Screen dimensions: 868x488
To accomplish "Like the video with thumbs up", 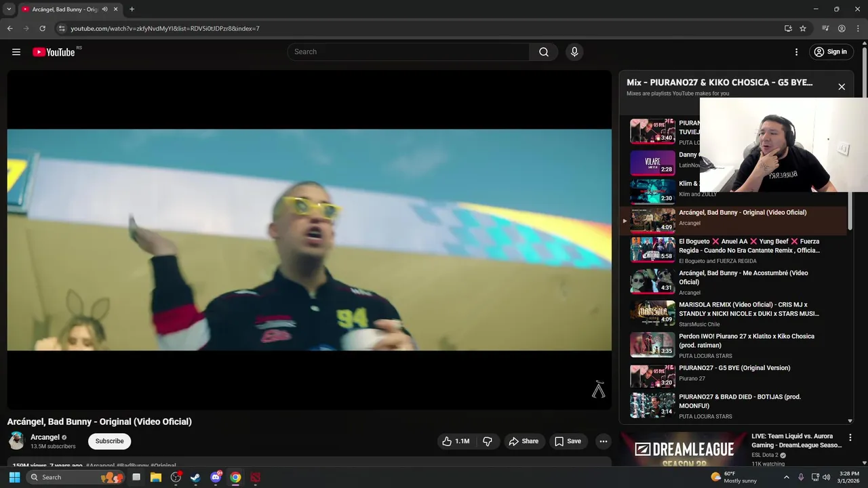I will tap(456, 441).
